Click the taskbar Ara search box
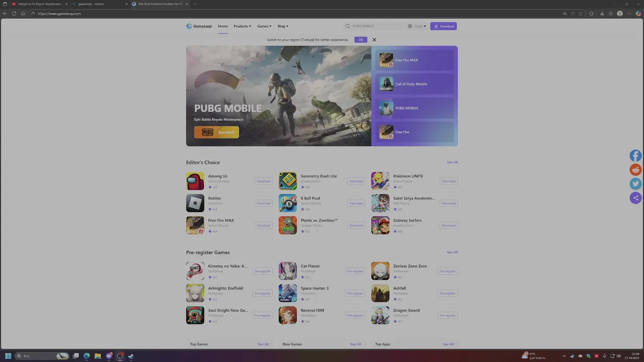This screenshot has width=644, height=362. tap(42, 356)
